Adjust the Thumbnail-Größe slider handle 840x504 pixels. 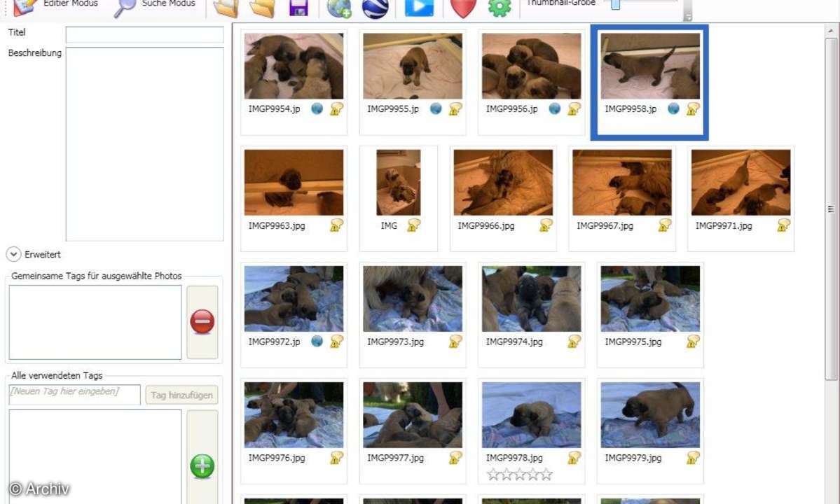616,4
